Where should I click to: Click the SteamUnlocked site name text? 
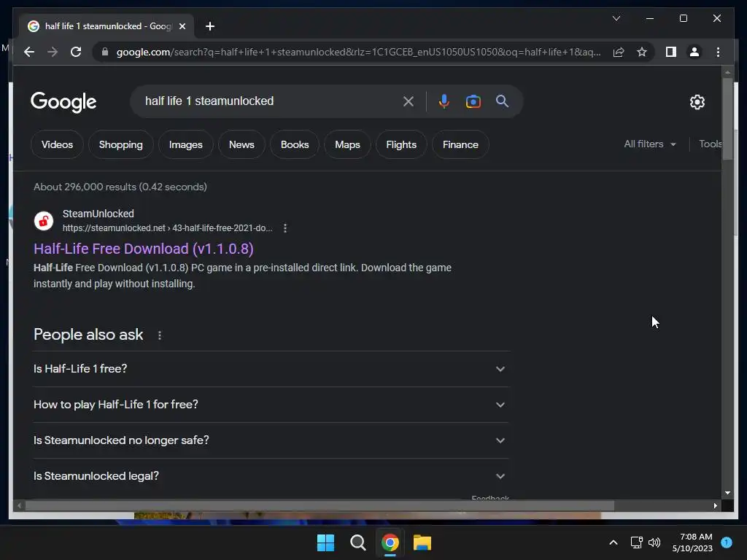click(x=98, y=214)
